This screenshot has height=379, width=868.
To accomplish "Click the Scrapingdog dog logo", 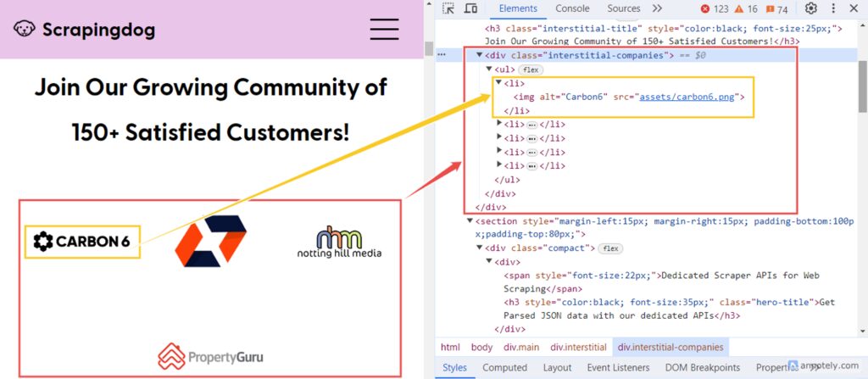I will 24,30.
